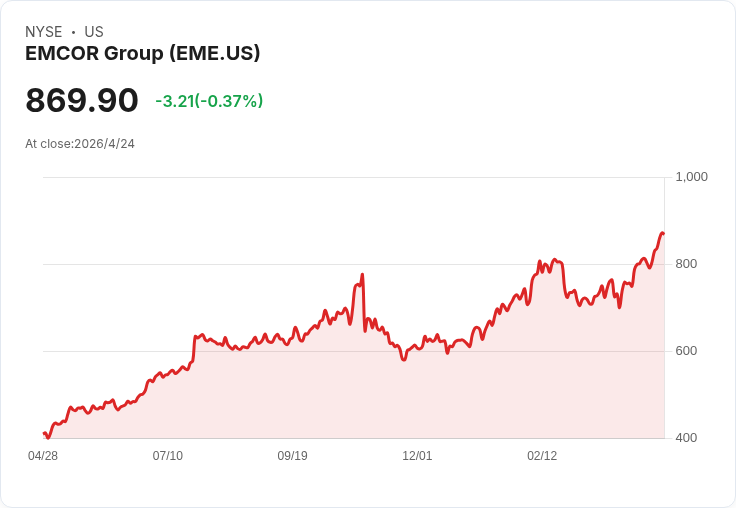Image resolution: width=736 pixels, height=508 pixels.
Task: Click the EMCOR Group (EME.US) title
Action: [x=142, y=53]
